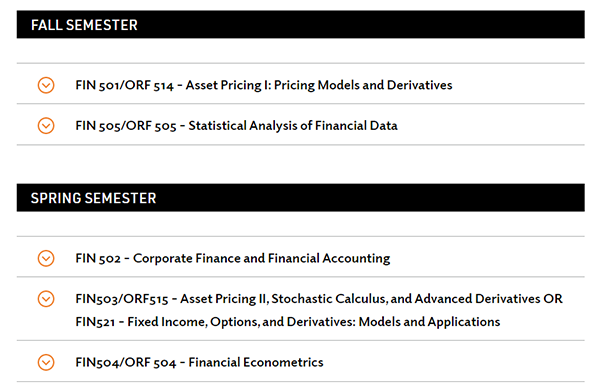600x391 pixels.
Task: Expand the FIN 505/ORF 505 chevron icon
Action: click(x=46, y=125)
